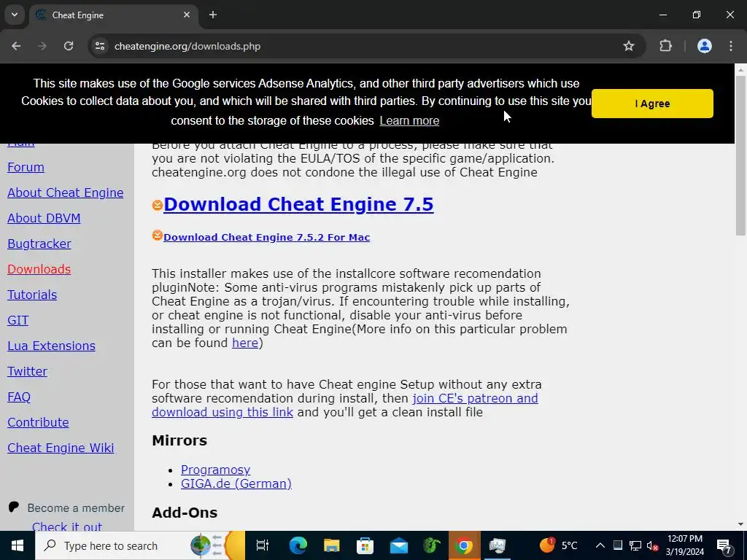Screen dimensions: 747x560
Task: Open the Contribute sidebar link
Action: 38,422
